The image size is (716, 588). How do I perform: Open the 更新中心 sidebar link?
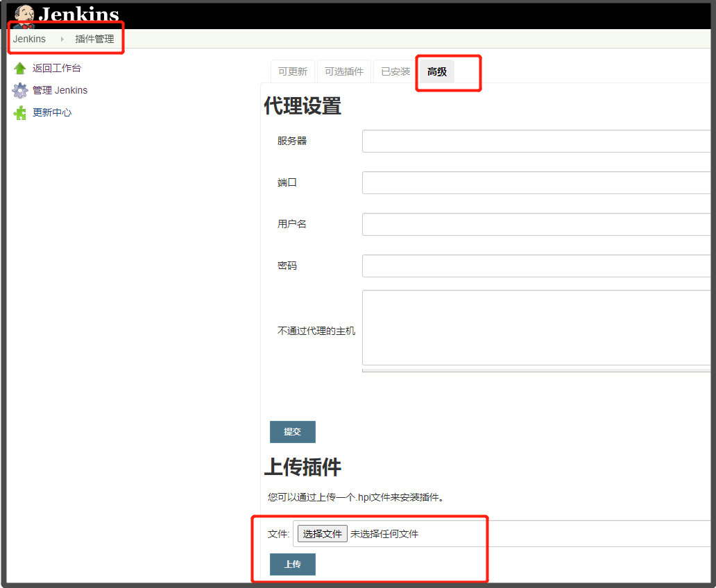coord(53,112)
